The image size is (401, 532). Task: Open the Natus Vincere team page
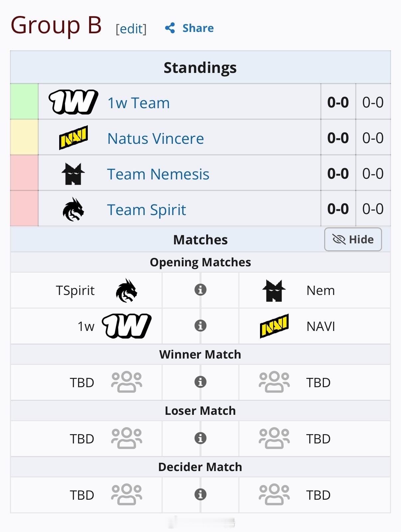click(156, 138)
